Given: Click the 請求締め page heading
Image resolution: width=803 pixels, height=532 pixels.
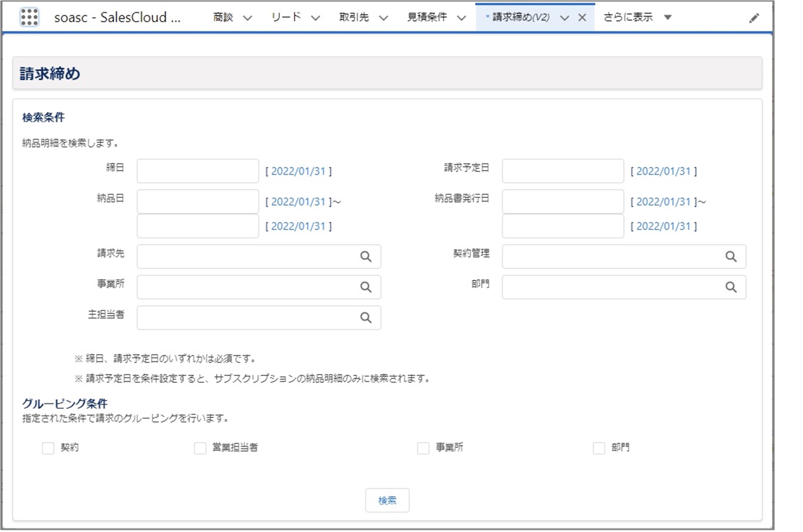Looking at the screenshot, I should (50, 74).
